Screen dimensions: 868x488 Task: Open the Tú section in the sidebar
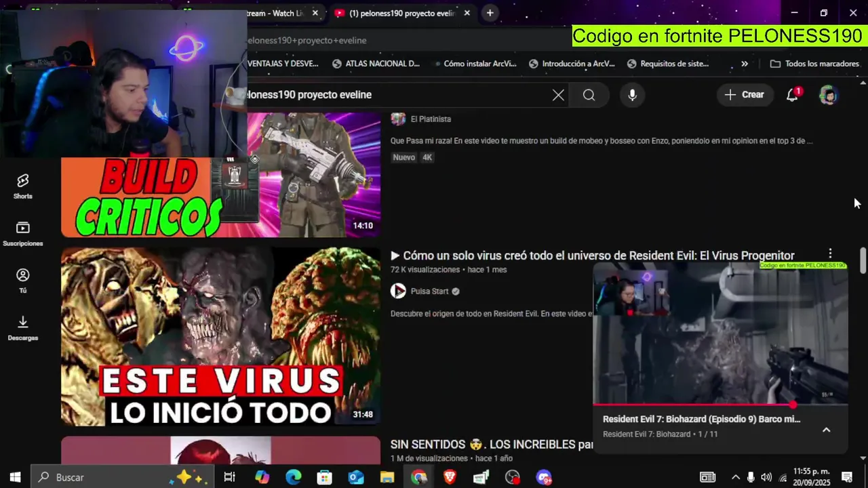click(23, 281)
